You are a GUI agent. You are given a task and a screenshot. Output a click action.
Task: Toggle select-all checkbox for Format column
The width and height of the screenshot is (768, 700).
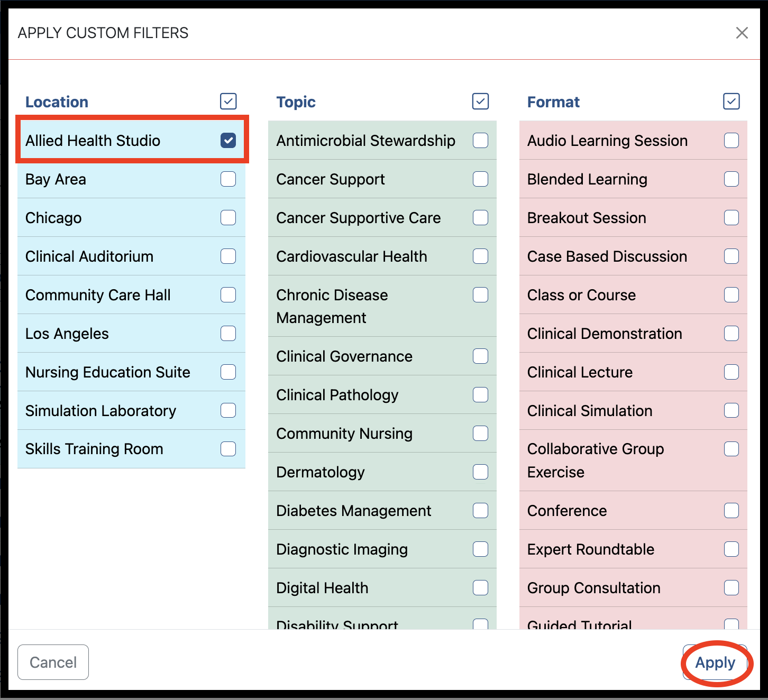pyautogui.click(x=732, y=102)
